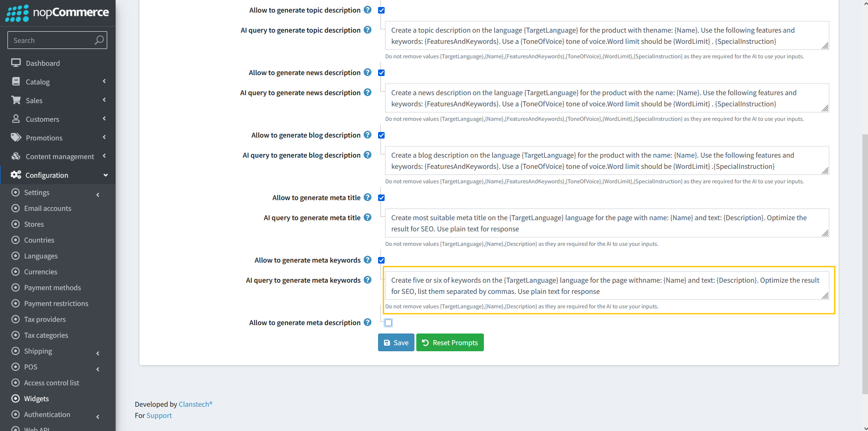
Task: Click the Reset Prompts button
Action: pos(449,342)
